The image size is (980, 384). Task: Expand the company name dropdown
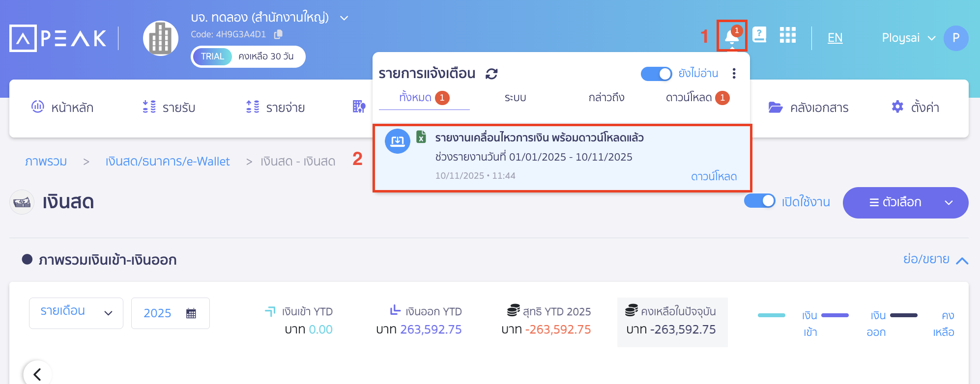pyautogui.click(x=345, y=18)
